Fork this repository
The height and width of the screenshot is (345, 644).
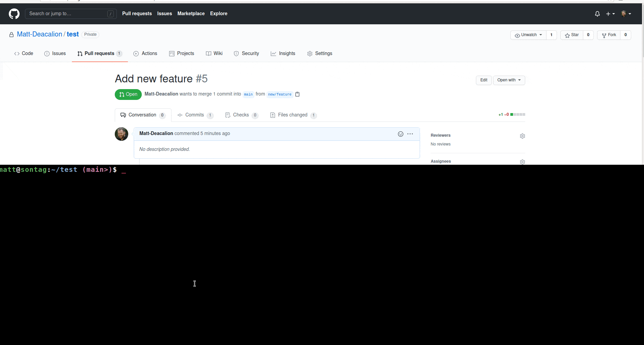click(609, 35)
